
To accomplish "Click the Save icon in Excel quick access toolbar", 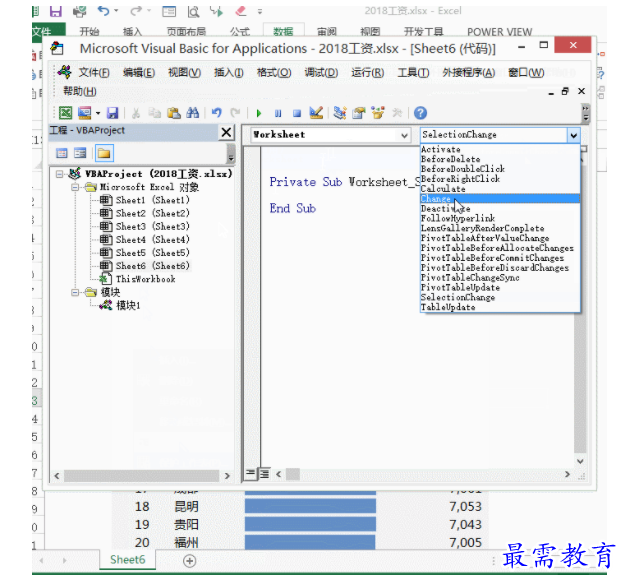I will (x=55, y=11).
